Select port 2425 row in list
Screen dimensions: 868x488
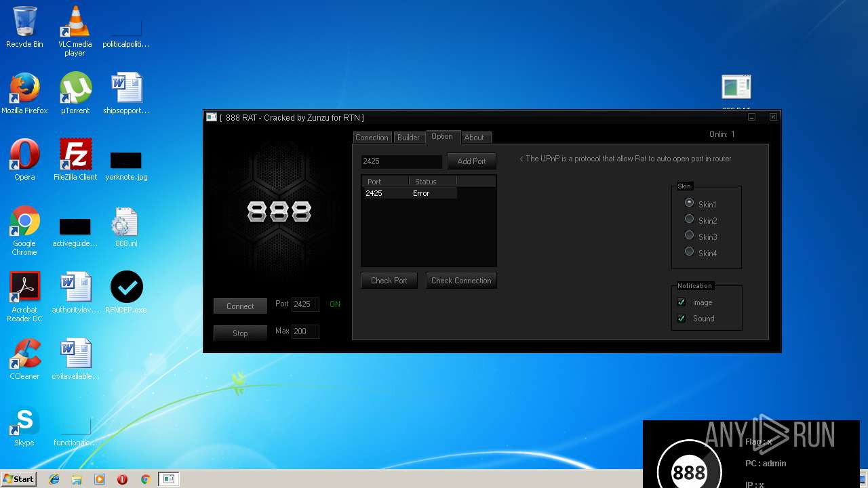[x=410, y=193]
